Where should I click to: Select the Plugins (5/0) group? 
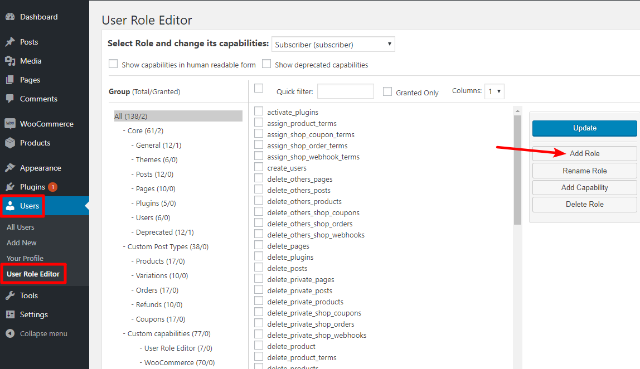tap(156, 203)
